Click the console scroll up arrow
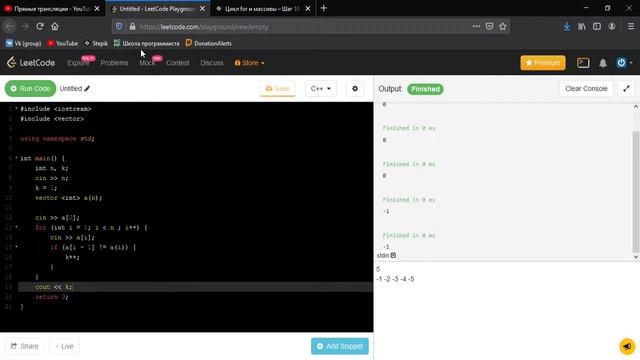Image resolution: width=640 pixels, height=360 pixels. (636, 107)
